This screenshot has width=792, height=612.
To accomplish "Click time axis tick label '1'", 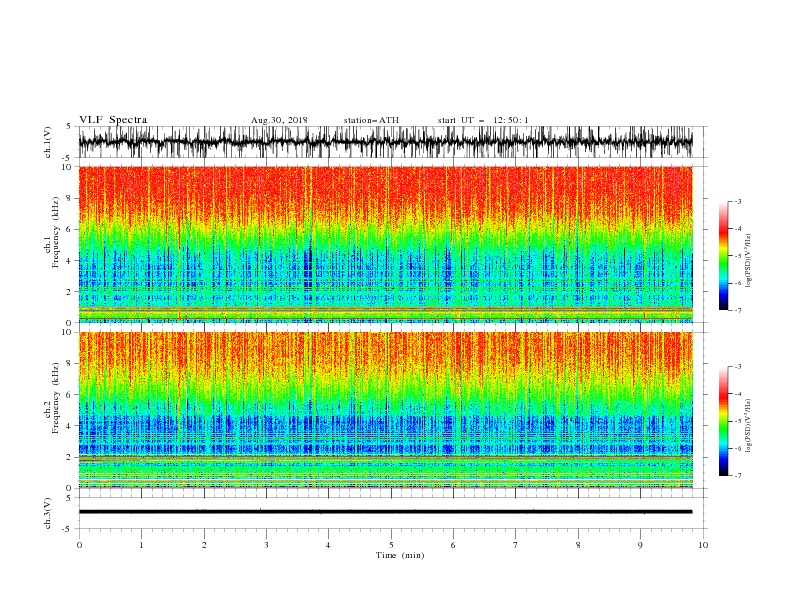I will pyautogui.click(x=141, y=545).
